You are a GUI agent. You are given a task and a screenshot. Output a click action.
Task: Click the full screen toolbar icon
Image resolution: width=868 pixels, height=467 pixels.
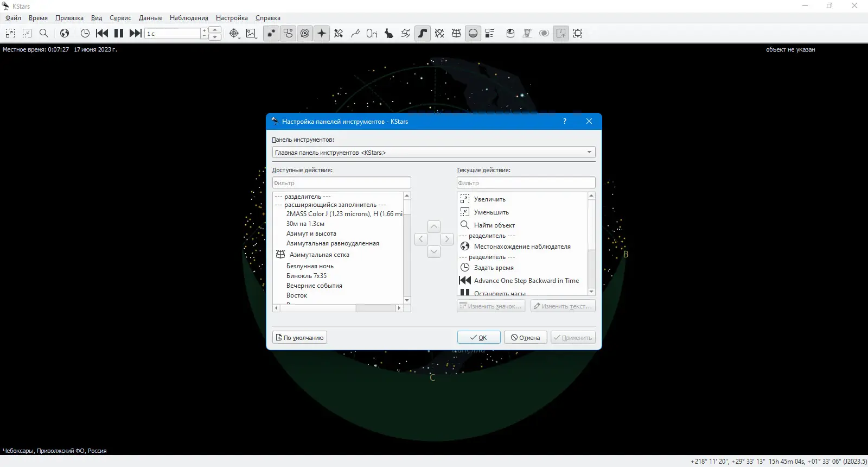click(578, 33)
